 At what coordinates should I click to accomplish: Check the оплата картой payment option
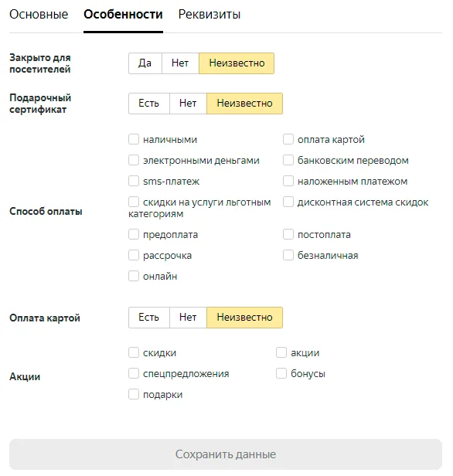pos(288,139)
